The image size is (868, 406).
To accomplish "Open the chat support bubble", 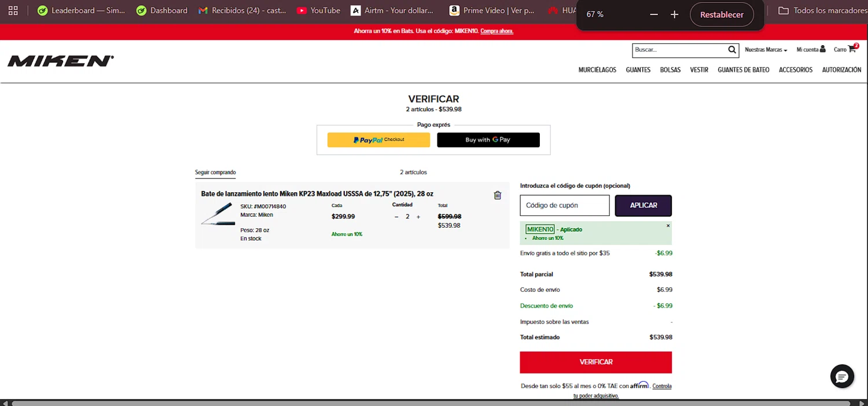I will 842,376.
